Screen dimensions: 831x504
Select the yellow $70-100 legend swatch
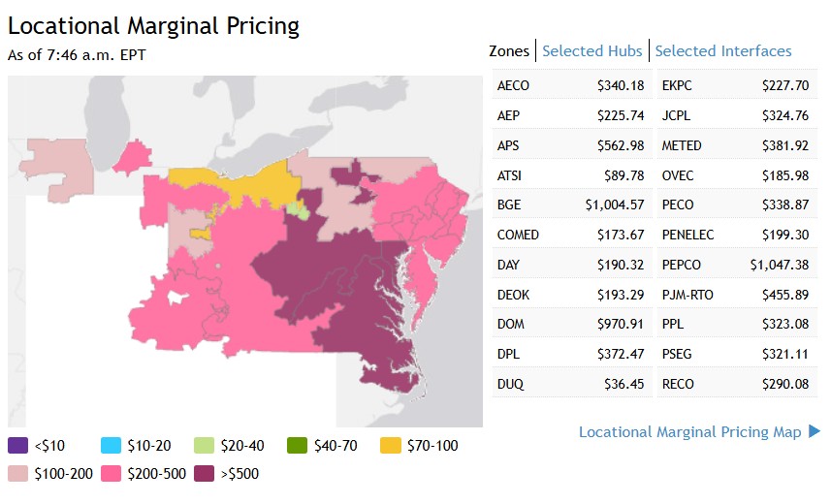pyautogui.click(x=390, y=446)
